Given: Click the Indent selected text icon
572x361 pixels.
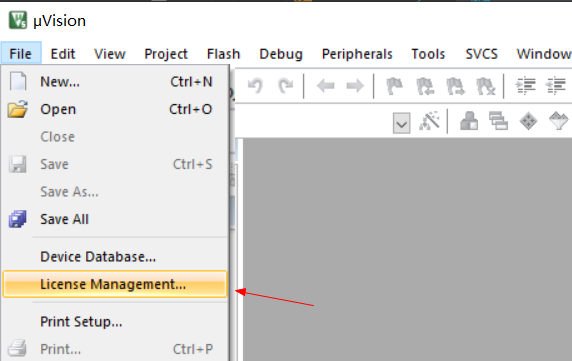Looking at the screenshot, I should (525, 86).
